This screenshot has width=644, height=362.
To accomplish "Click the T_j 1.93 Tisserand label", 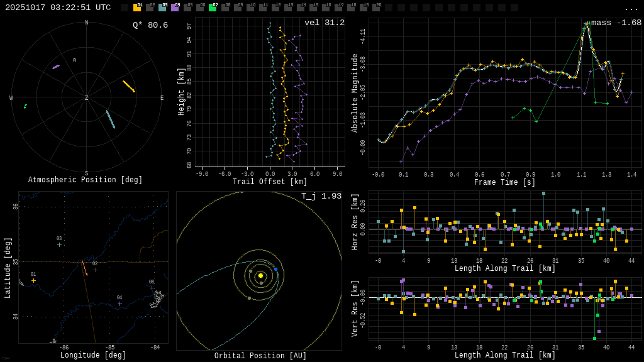I will coord(321,196).
